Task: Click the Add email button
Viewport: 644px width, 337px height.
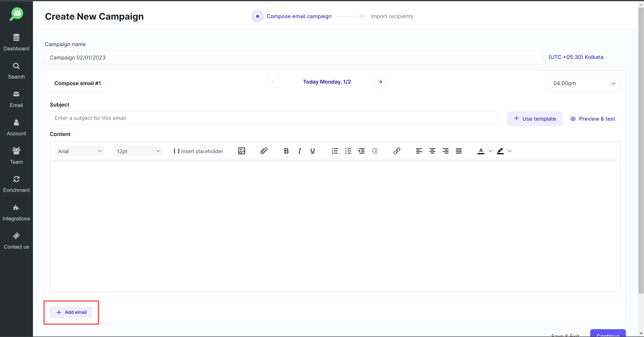Action: click(71, 312)
